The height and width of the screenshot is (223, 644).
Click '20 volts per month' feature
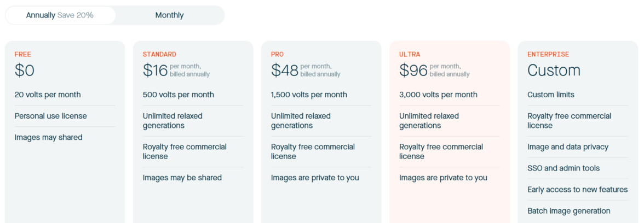click(x=48, y=95)
